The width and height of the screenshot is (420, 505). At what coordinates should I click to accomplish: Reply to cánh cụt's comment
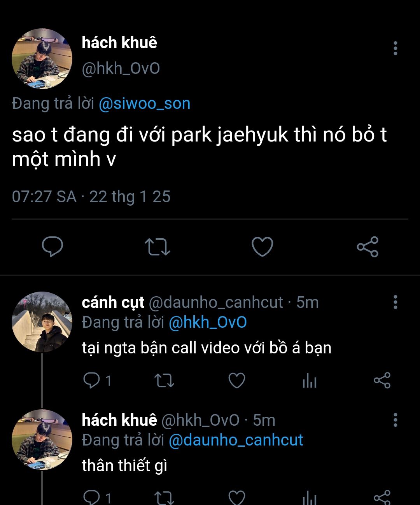(x=92, y=380)
